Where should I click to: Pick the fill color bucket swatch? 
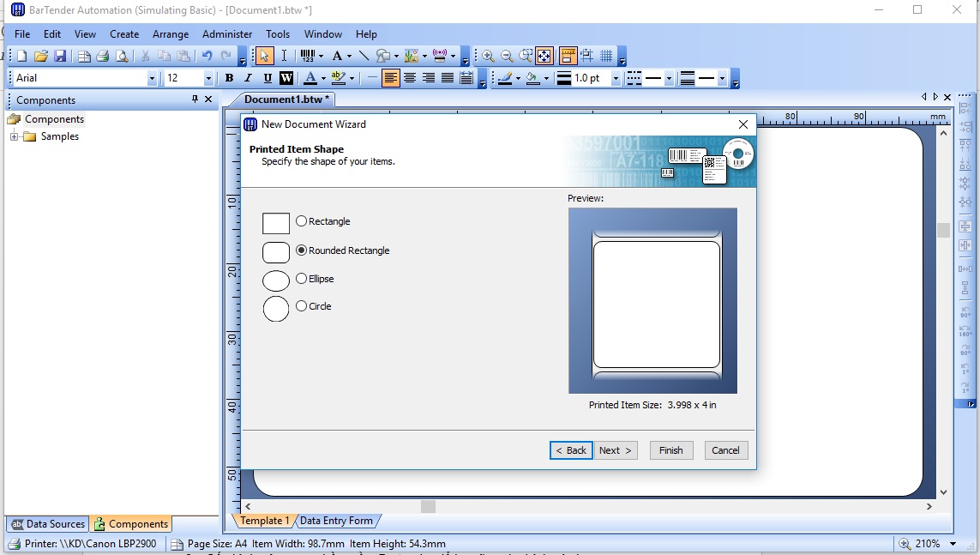tap(533, 78)
